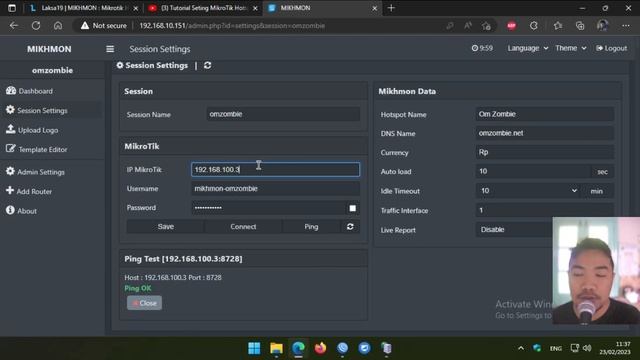Click the Traffic Interface field
Image resolution: width=640 pixels, height=360 pixels.
coord(545,210)
